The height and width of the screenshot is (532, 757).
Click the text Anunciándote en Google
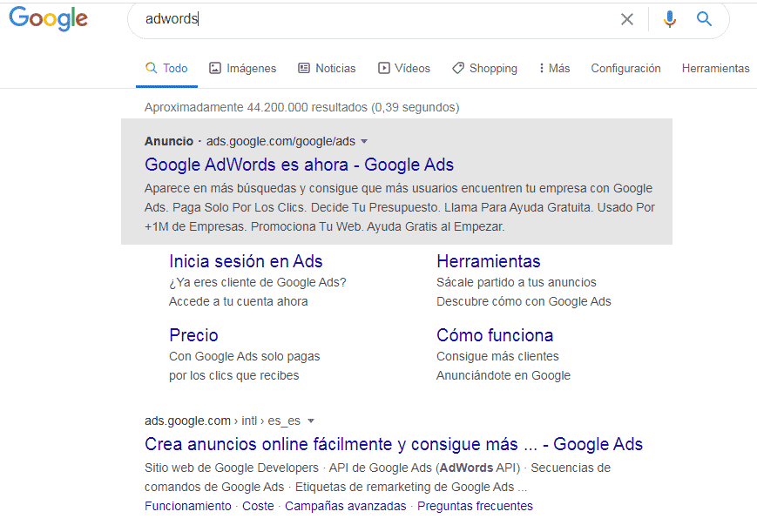click(503, 375)
